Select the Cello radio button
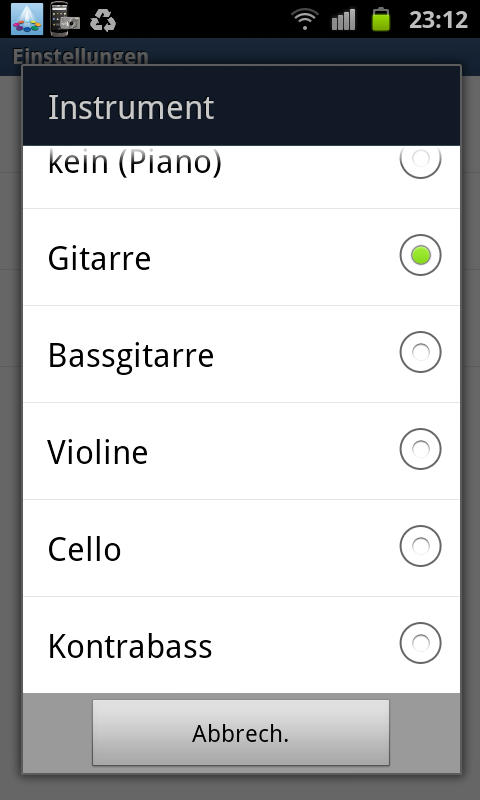Viewport: 480px width, 800px height. pos(420,546)
